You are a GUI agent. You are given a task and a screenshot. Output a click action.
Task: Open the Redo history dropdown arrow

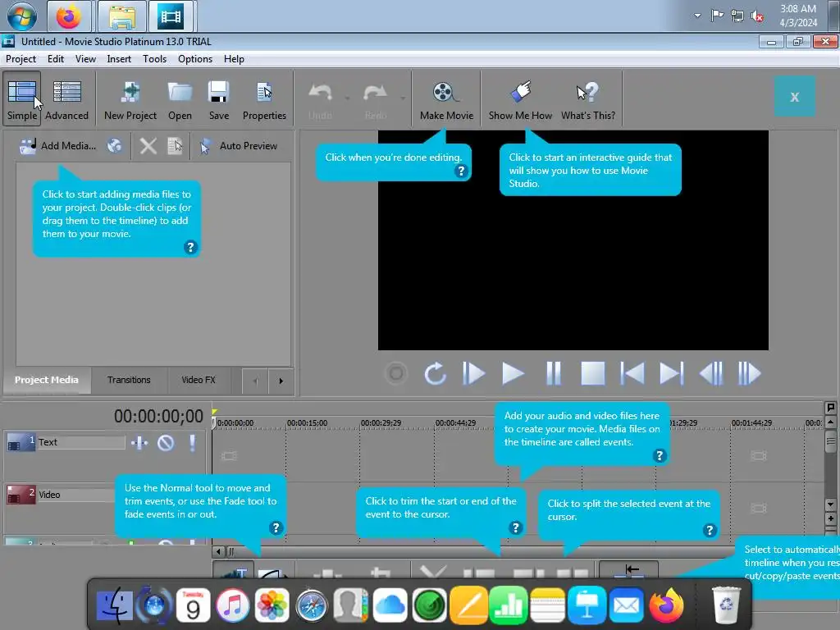pos(403,98)
